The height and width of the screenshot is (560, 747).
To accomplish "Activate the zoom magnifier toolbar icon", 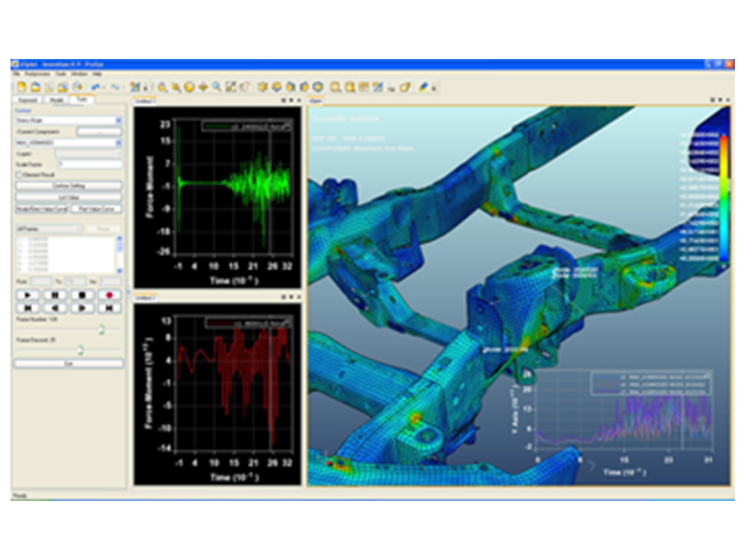I will pyautogui.click(x=217, y=87).
